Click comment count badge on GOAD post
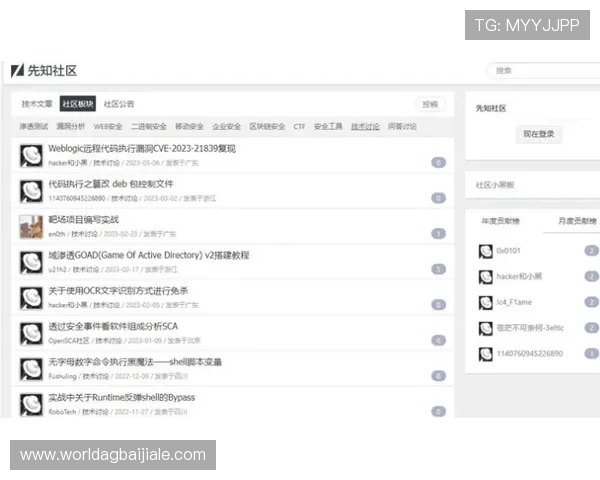 pyautogui.click(x=439, y=269)
